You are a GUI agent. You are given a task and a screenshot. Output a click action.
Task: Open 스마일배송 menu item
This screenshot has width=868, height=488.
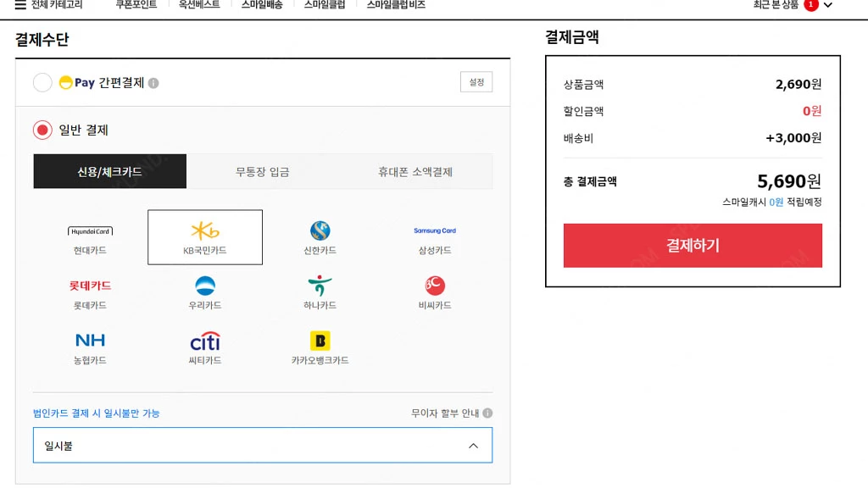tap(262, 4)
